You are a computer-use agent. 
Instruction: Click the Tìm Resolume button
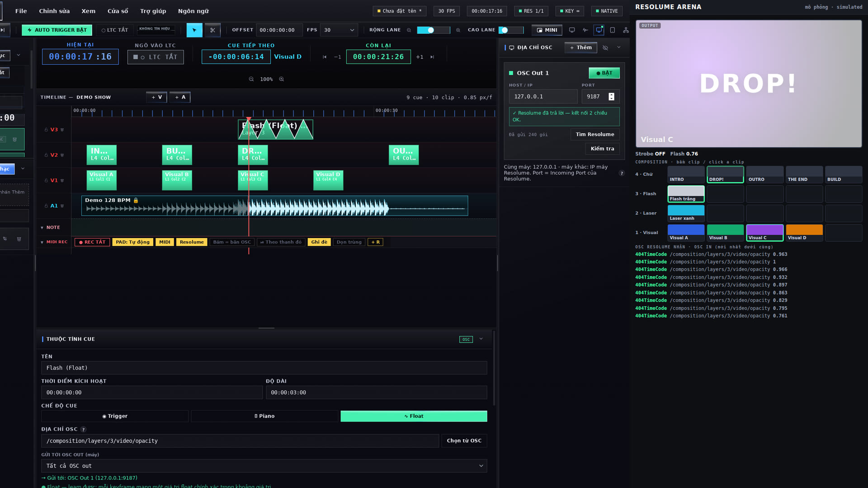(595, 135)
